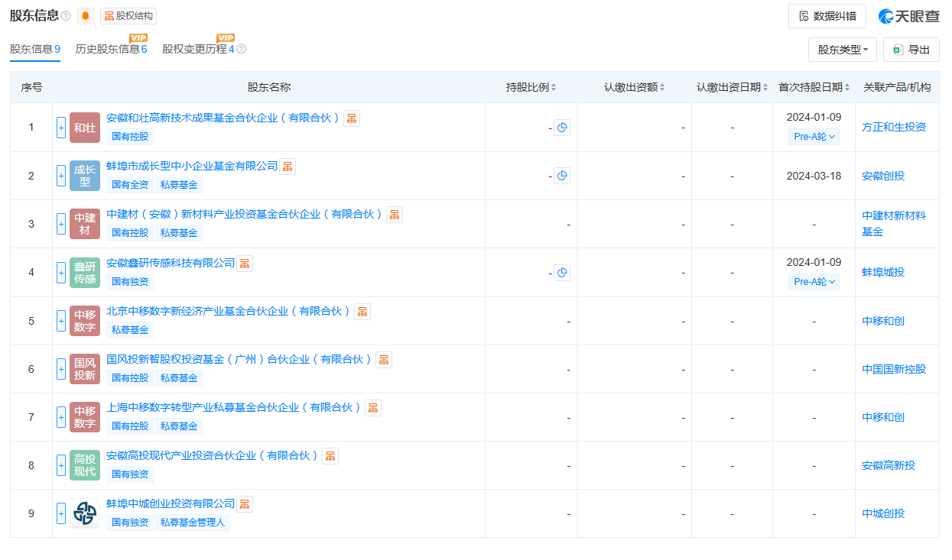Open the 股权结构 structure button

tap(128, 16)
